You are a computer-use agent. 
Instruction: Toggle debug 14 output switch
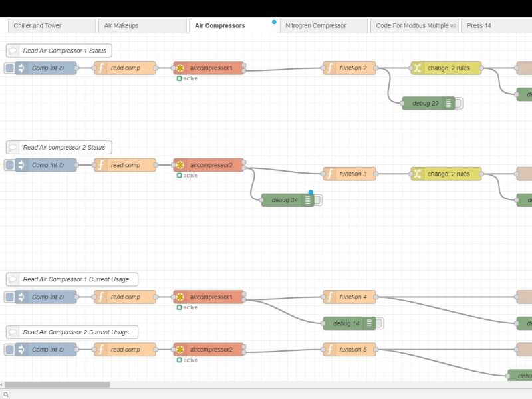[380, 323]
